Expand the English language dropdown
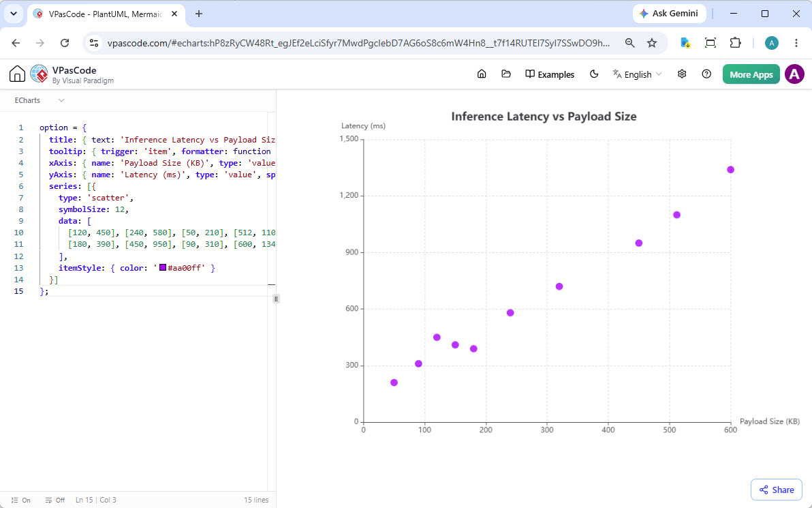The height and width of the screenshot is (508, 812). 637,74
